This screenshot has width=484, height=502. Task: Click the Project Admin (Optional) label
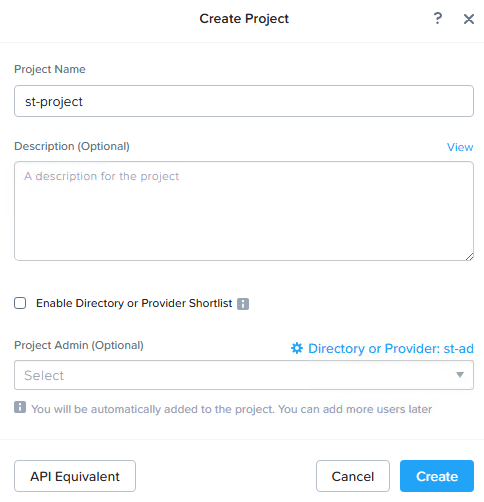click(x=79, y=345)
